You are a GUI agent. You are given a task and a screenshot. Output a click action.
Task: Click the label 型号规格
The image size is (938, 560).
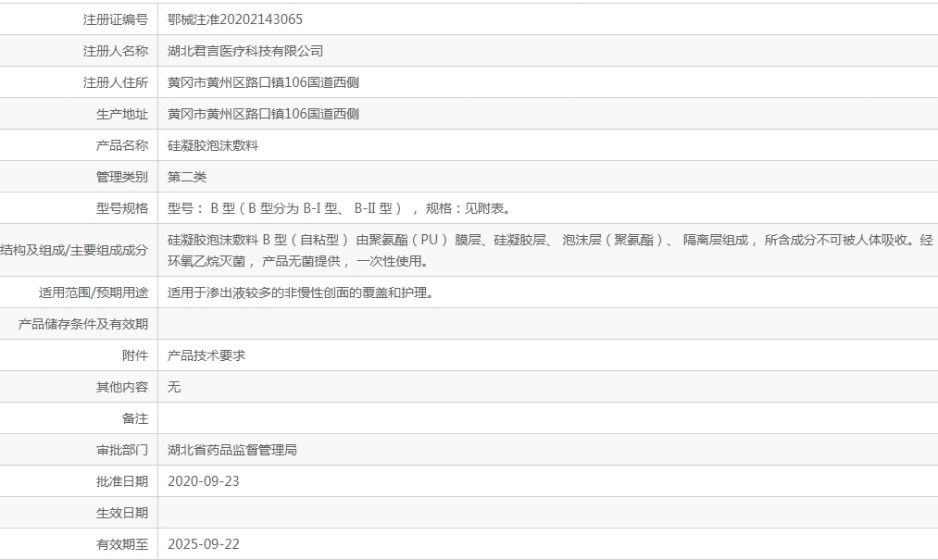tap(122, 208)
